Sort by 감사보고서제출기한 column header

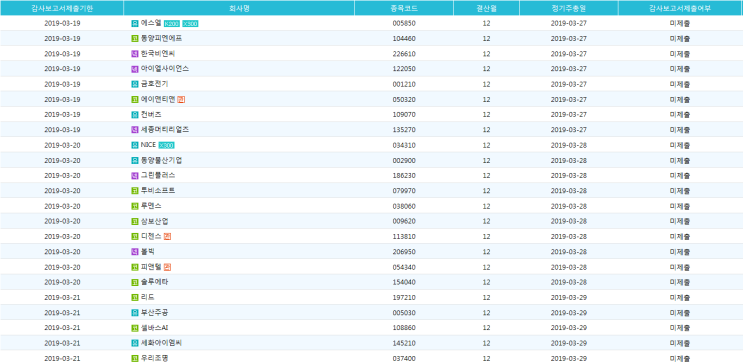click(62, 8)
